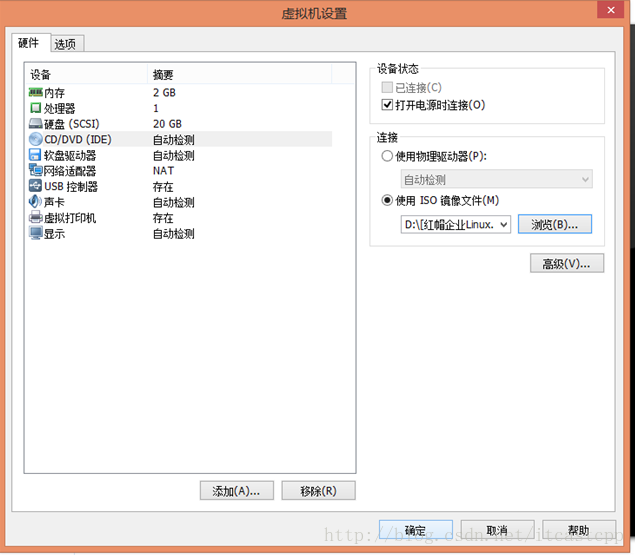Select 使用 ISO 镜像文件(M) radio option

coord(387,200)
